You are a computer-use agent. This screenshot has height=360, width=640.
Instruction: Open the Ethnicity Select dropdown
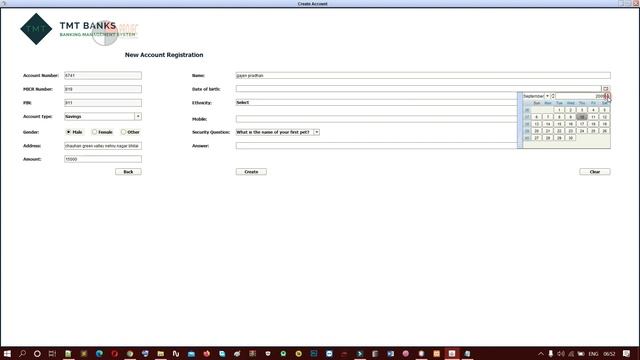376,102
